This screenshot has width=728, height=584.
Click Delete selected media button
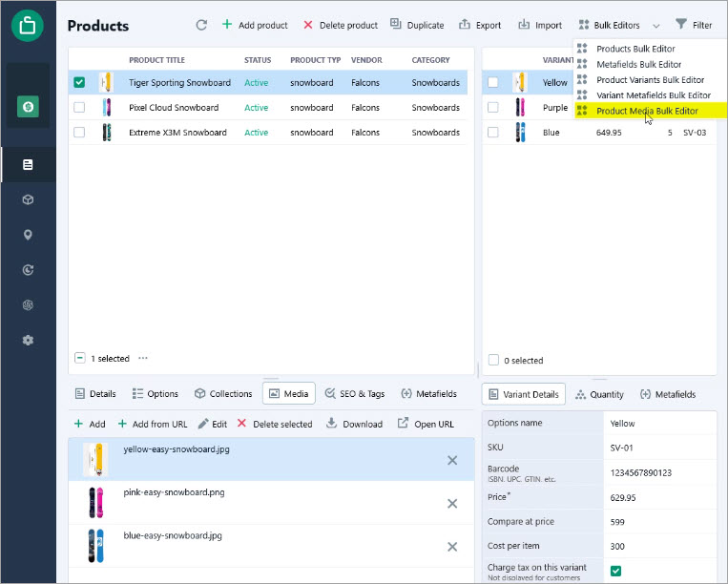coord(275,424)
